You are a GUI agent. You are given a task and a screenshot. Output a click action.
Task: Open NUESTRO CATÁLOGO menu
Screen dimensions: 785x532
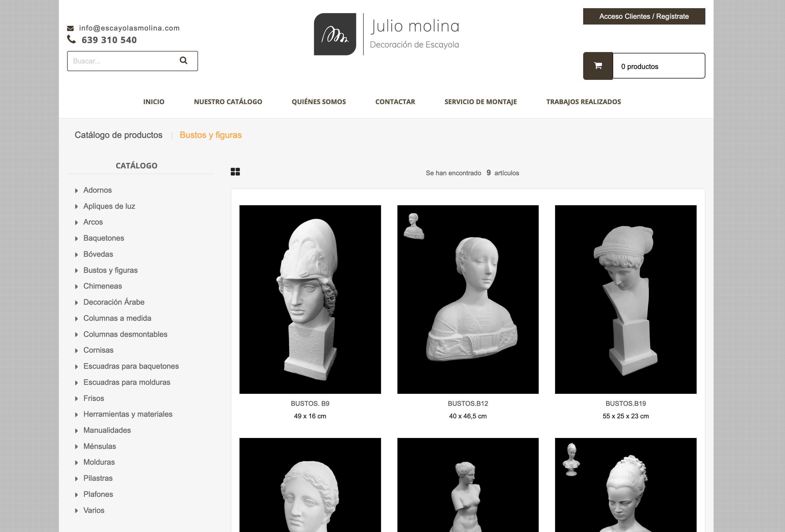(x=228, y=102)
